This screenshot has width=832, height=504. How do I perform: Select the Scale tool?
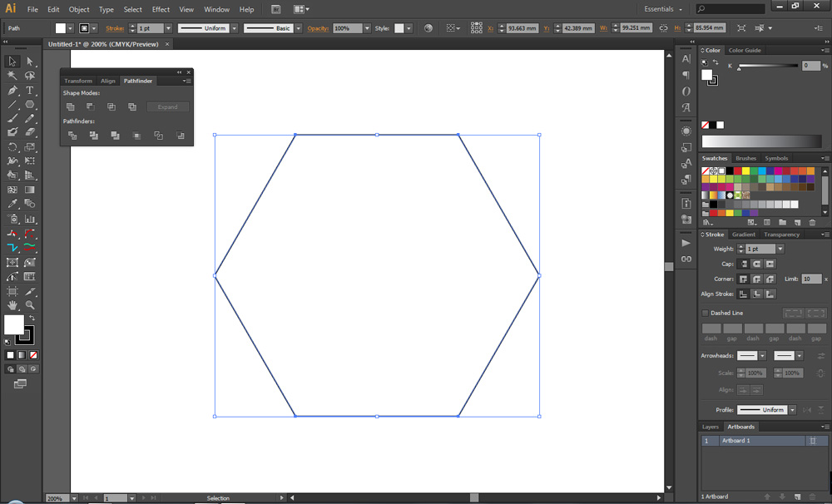coord(30,147)
